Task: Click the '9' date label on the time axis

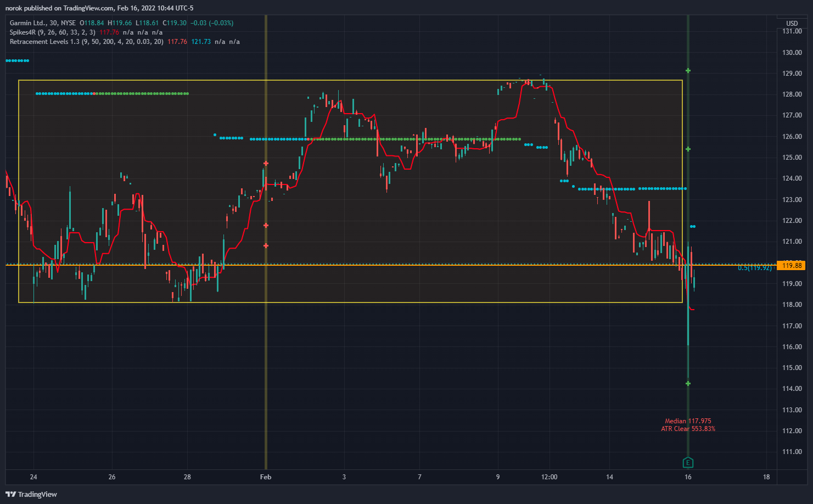Action: pyautogui.click(x=498, y=477)
